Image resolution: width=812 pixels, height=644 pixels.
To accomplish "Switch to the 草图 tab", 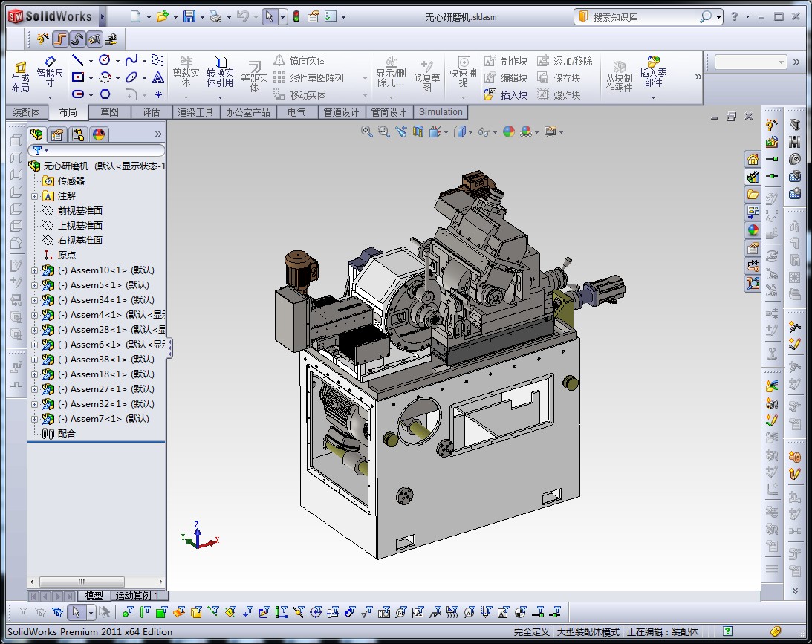I will coord(109,112).
